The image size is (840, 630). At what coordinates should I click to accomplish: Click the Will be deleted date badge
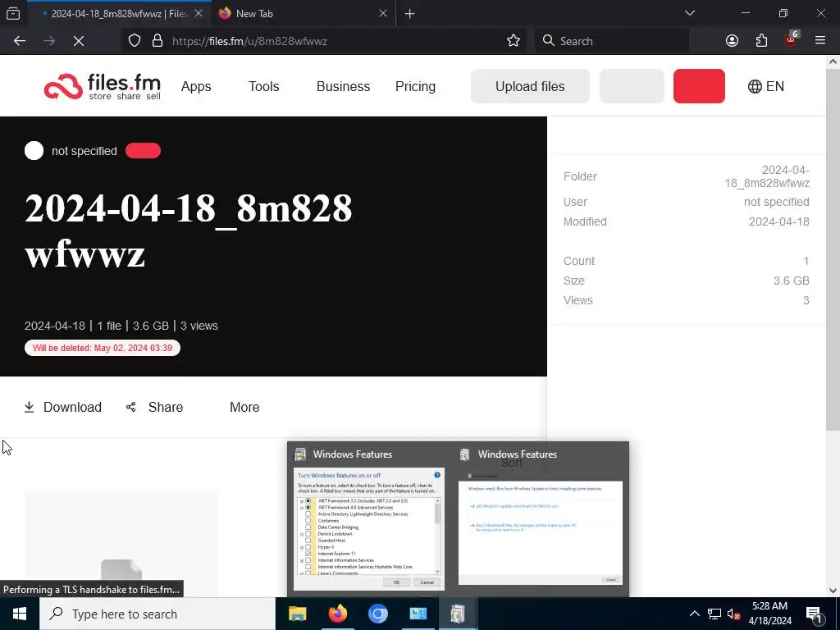coord(103,348)
